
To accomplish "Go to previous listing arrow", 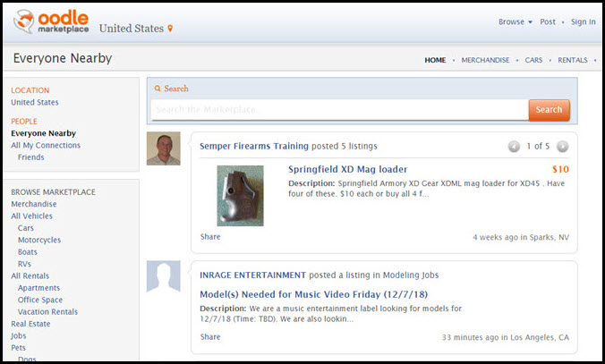I will coord(514,146).
